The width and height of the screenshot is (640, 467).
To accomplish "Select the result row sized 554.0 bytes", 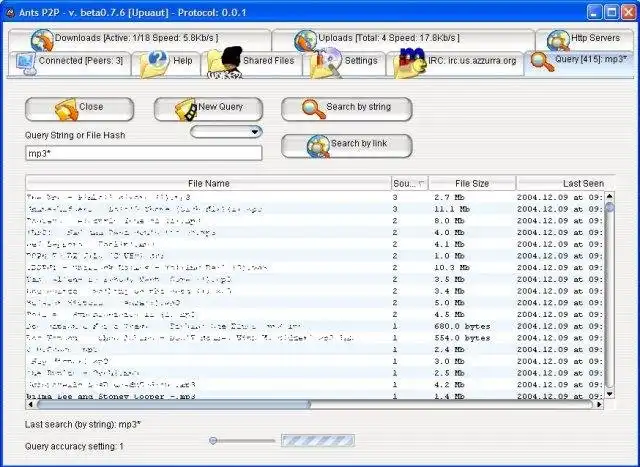I will (x=315, y=338).
